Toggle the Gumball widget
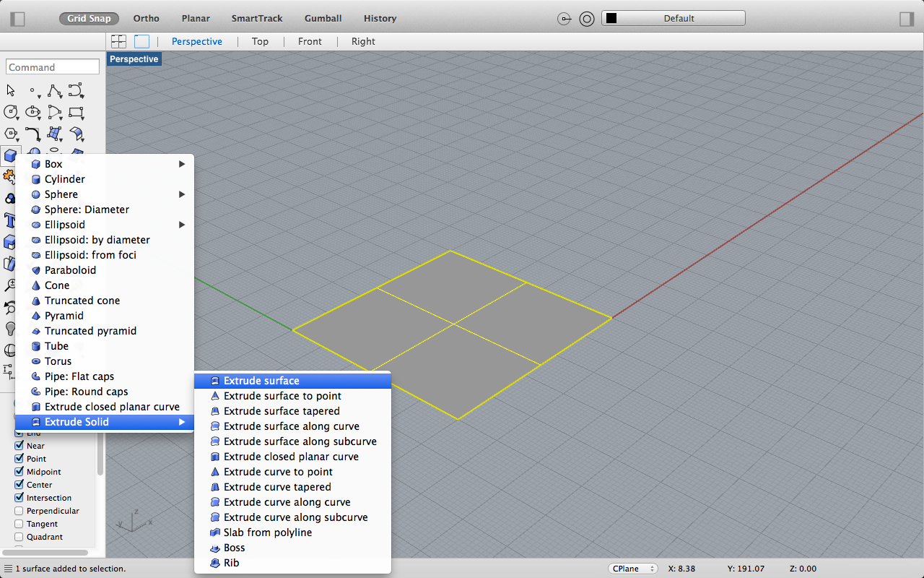 pyautogui.click(x=323, y=19)
